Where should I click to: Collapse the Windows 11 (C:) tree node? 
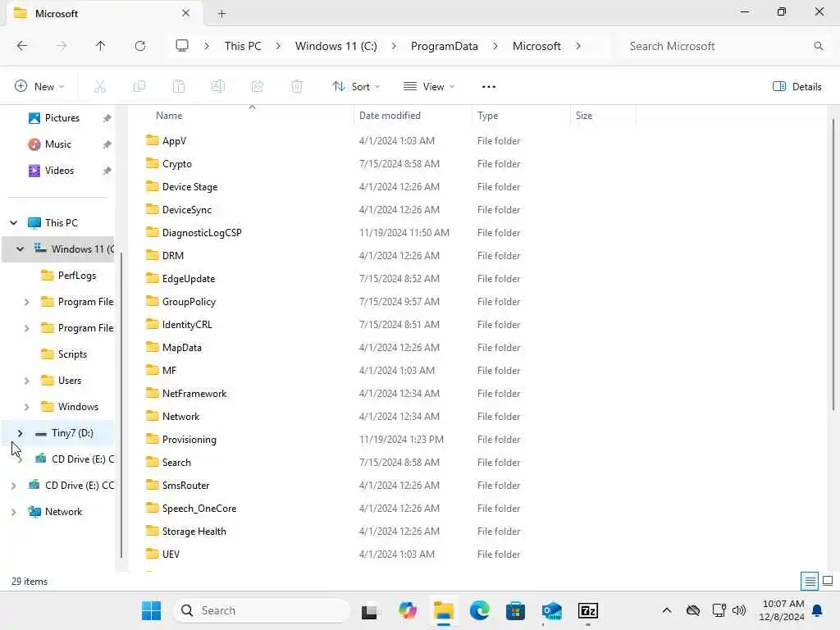pyautogui.click(x=21, y=249)
